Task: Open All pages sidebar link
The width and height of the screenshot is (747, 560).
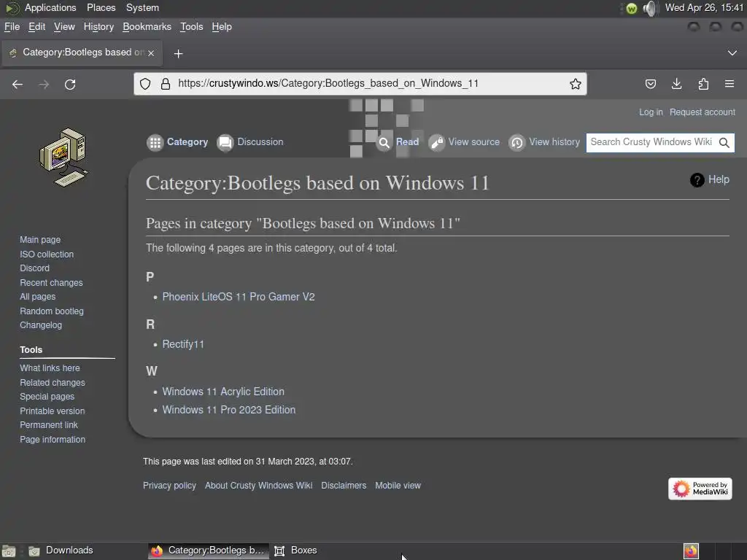Action: [x=38, y=297]
